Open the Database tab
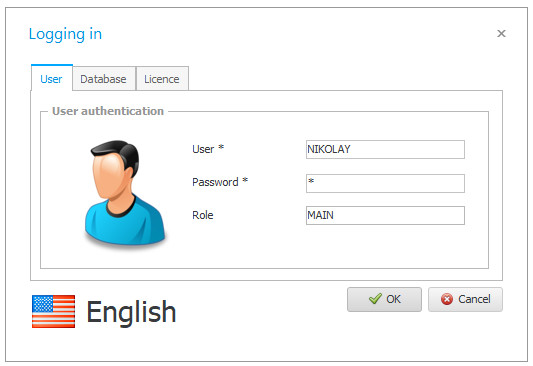 tap(103, 79)
